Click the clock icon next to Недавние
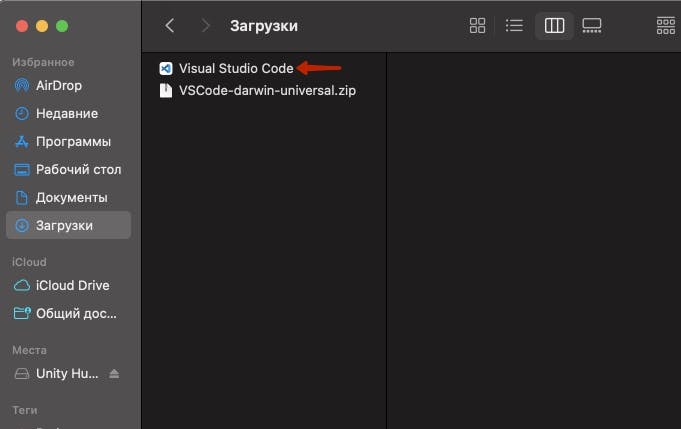 click(x=22, y=114)
